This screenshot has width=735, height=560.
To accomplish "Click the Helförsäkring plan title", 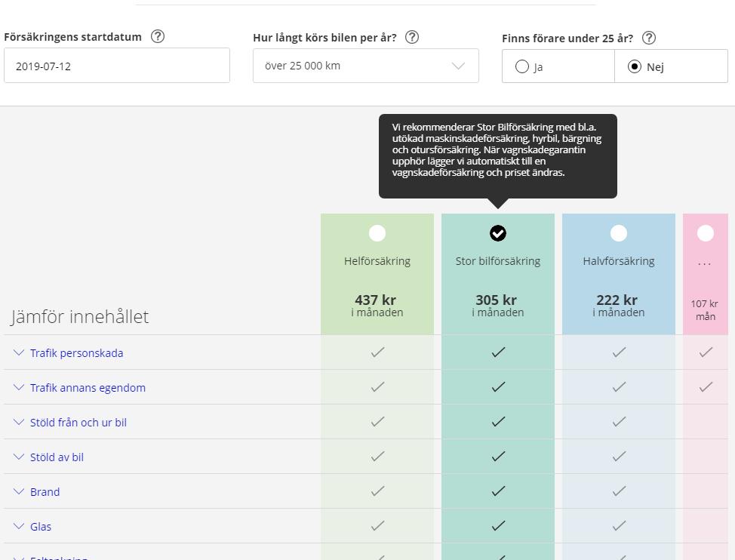I will (377, 261).
